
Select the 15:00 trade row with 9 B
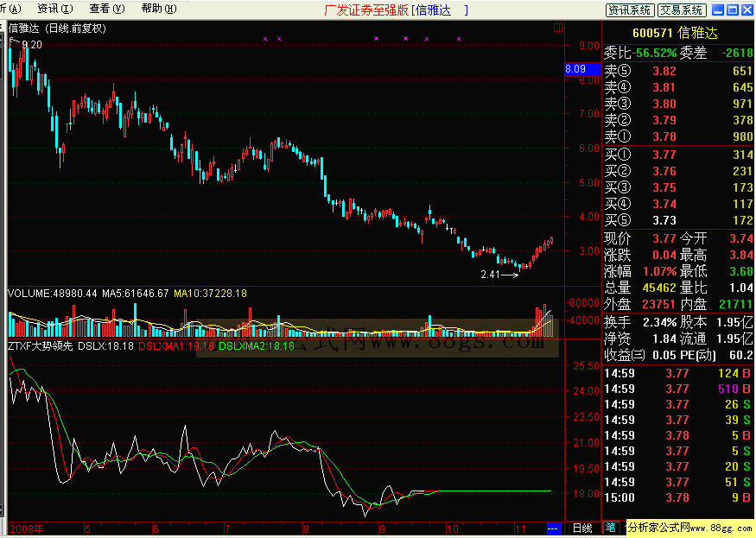coord(678,497)
